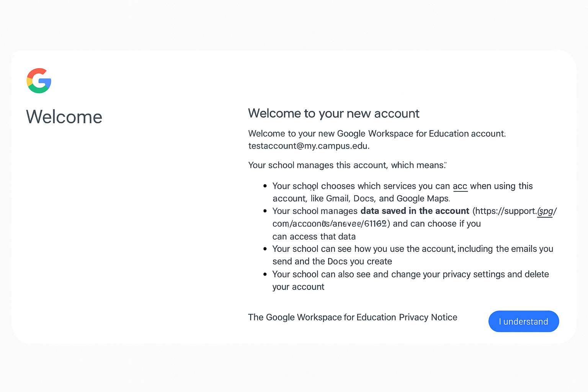Click the Google G logo
This screenshot has width=588, height=392.
[39, 81]
